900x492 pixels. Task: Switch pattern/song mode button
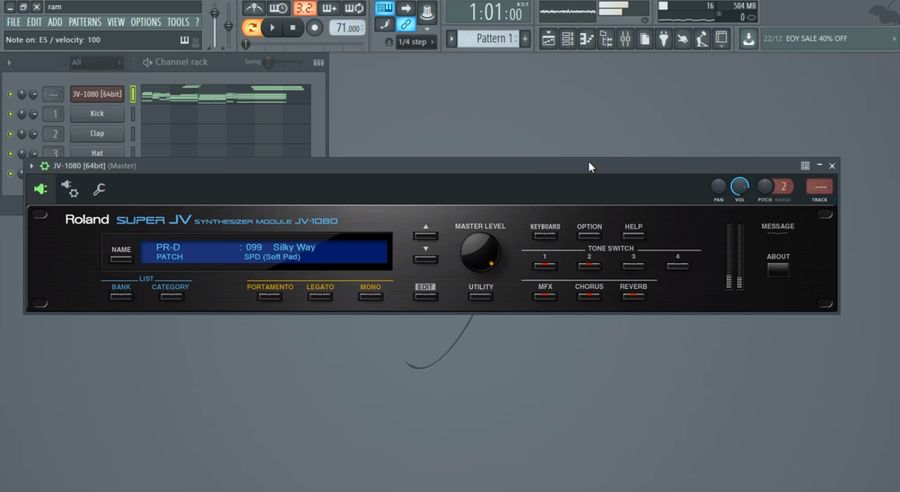251,28
